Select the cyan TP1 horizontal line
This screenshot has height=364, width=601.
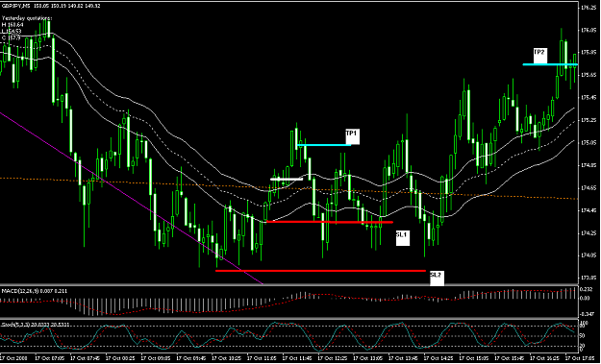[324, 145]
